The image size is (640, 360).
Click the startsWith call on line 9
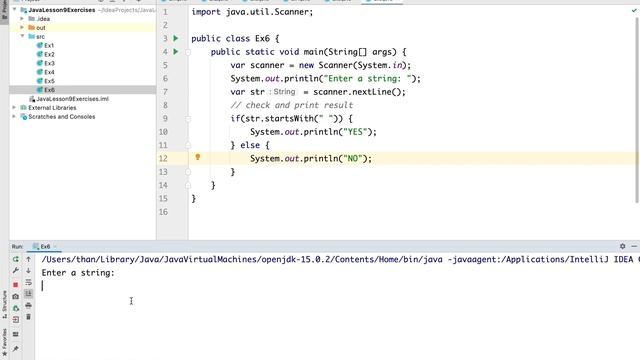coord(289,118)
